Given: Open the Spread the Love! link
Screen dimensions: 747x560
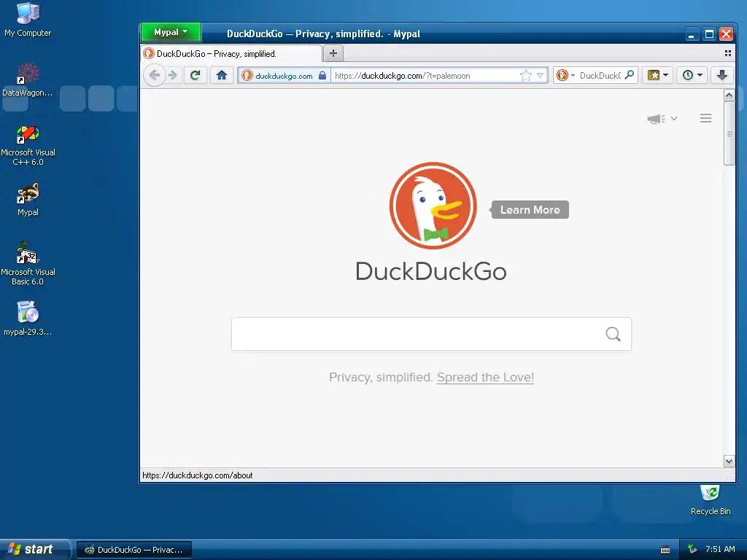Looking at the screenshot, I should pos(485,377).
